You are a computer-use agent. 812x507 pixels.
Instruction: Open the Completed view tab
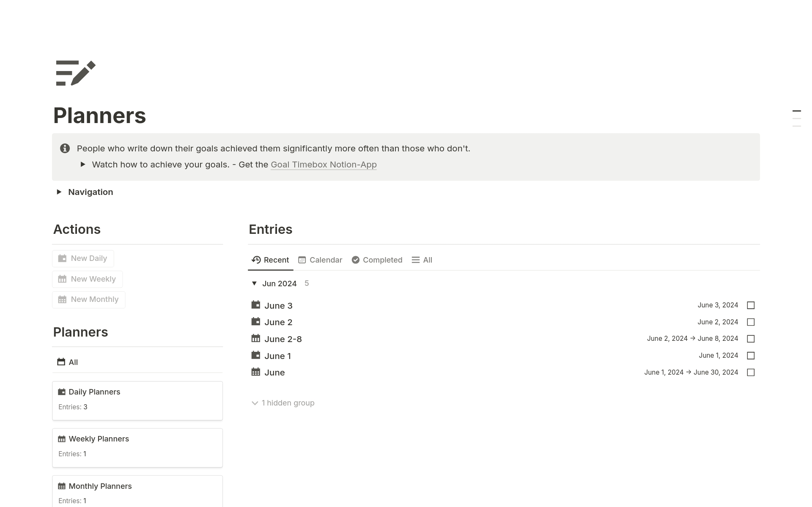(x=377, y=260)
